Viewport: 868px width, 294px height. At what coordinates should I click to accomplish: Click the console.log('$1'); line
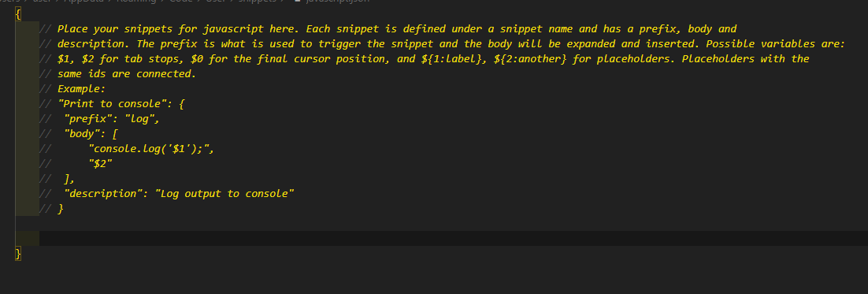point(151,149)
